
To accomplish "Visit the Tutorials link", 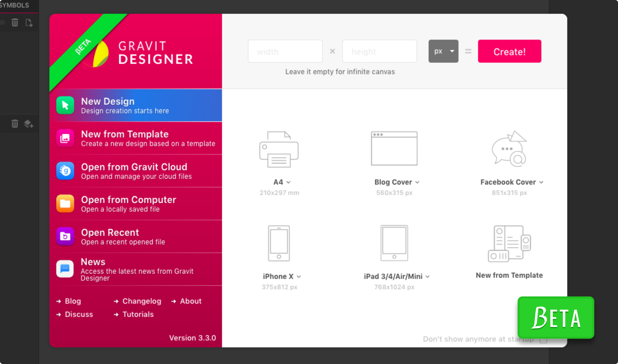I will (x=138, y=314).
